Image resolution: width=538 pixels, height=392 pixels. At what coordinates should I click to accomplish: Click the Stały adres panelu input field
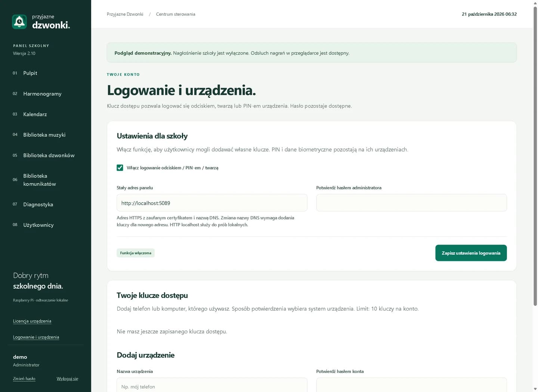(212, 203)
